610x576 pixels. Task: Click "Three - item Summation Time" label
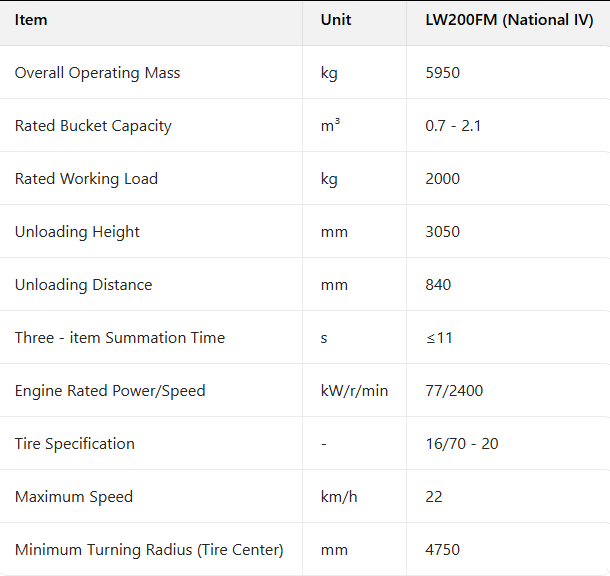point(119,338)
